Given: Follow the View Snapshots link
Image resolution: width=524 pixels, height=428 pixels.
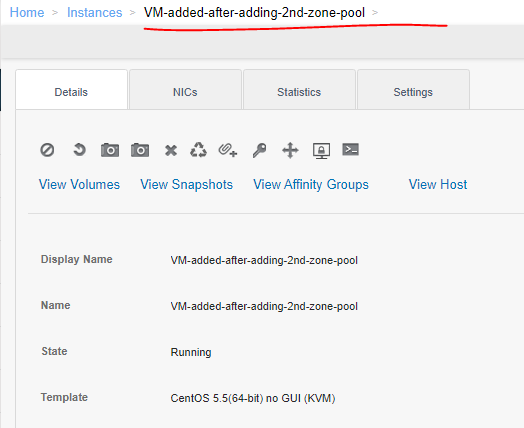Looking at the screenshot, I should point(186,184).
